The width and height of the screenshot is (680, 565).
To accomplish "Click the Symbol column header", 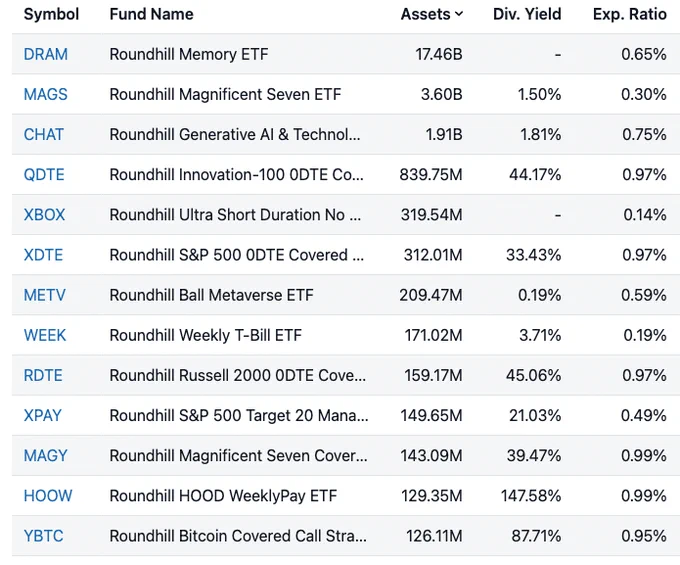I will (51, 14).
